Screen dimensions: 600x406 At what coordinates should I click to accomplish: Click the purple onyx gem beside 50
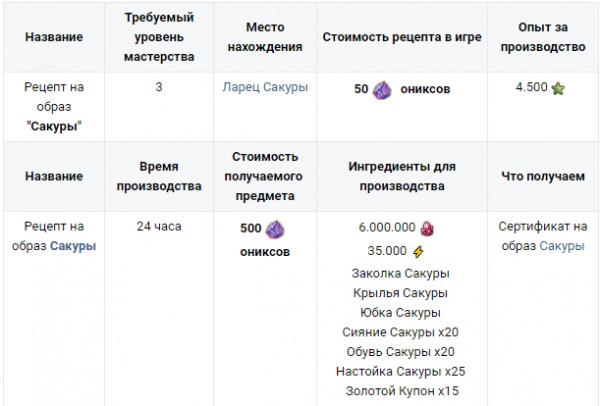tap(383, 89)
